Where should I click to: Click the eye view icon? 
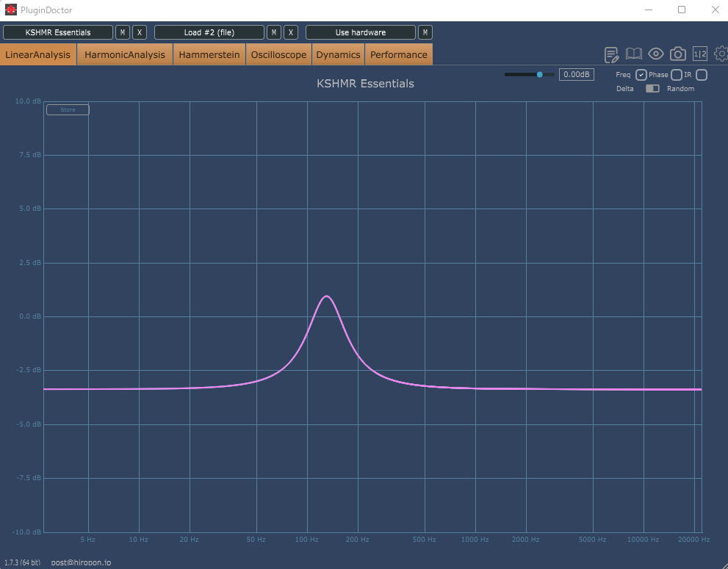click(655, 54)
